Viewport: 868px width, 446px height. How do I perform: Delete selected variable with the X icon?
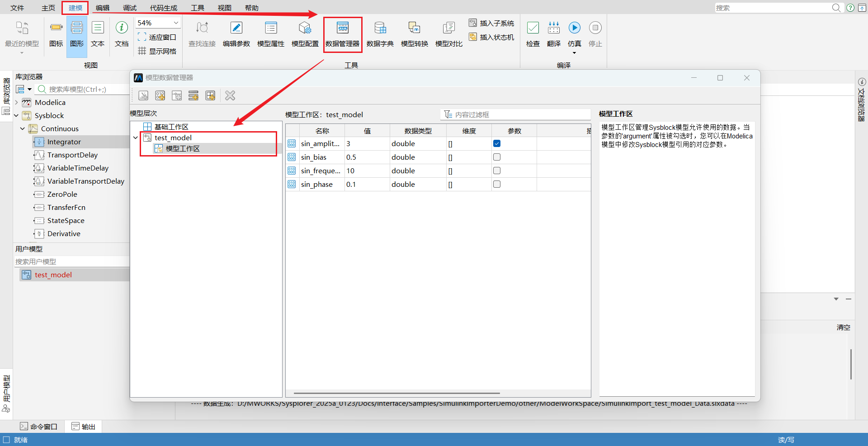(x=230, y=95)
